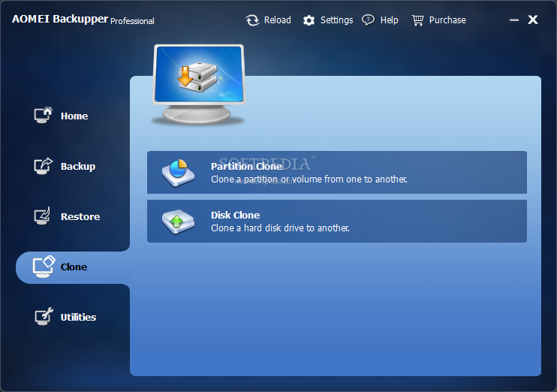
Task: Open the Home tab label
Action: pos(74,116)
